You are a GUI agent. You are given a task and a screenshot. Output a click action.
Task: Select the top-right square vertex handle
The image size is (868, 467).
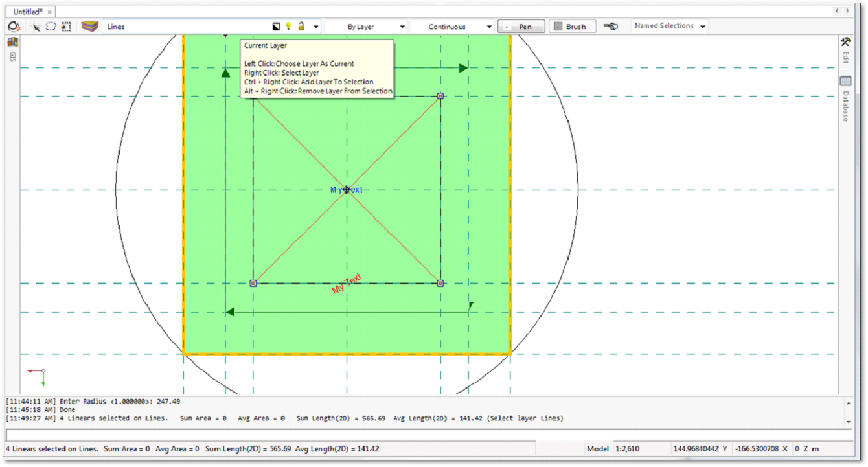click(x=440, y=96)
